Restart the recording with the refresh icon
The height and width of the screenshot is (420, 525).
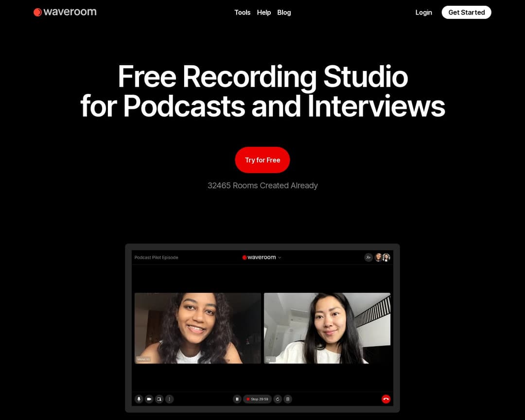(278, 399)
